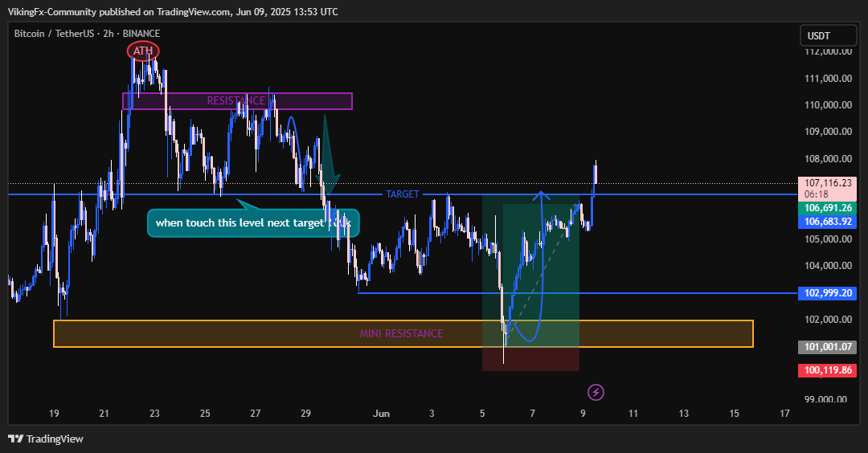
Task: Click the 105,000.00 price axis label
Action: point(828,239)
